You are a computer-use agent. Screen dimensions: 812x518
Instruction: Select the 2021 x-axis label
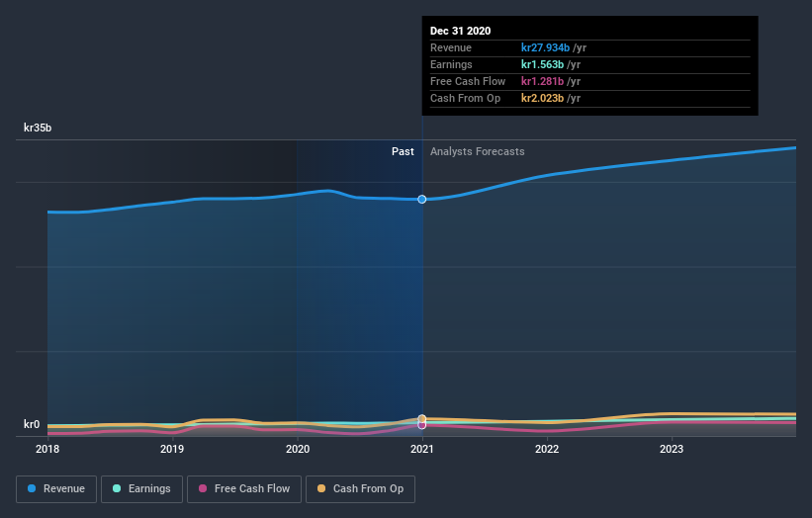click(x=422, y=449)
